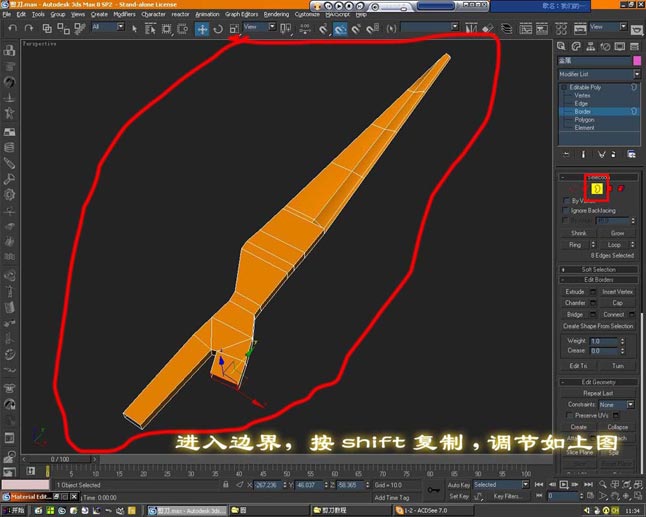The image size is (646, 517).
Task: Collapse the Edit Borders rollout
Action: coord(598,280)
